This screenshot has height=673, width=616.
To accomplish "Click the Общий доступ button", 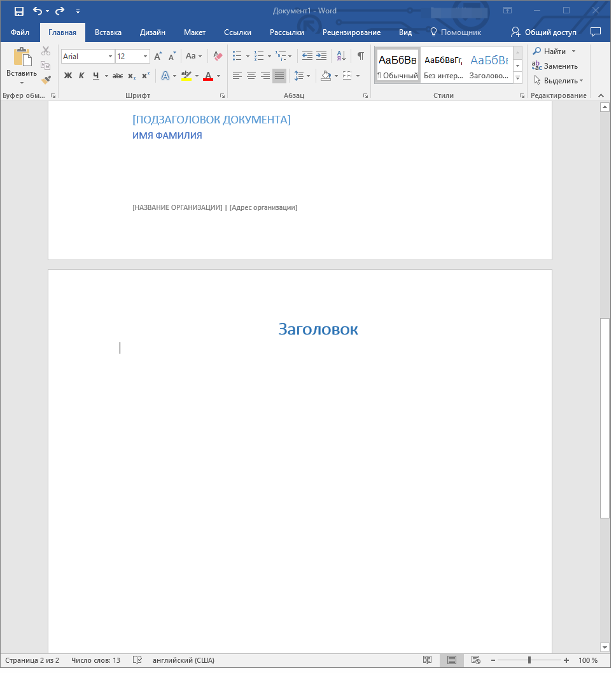I will [543, 32].
